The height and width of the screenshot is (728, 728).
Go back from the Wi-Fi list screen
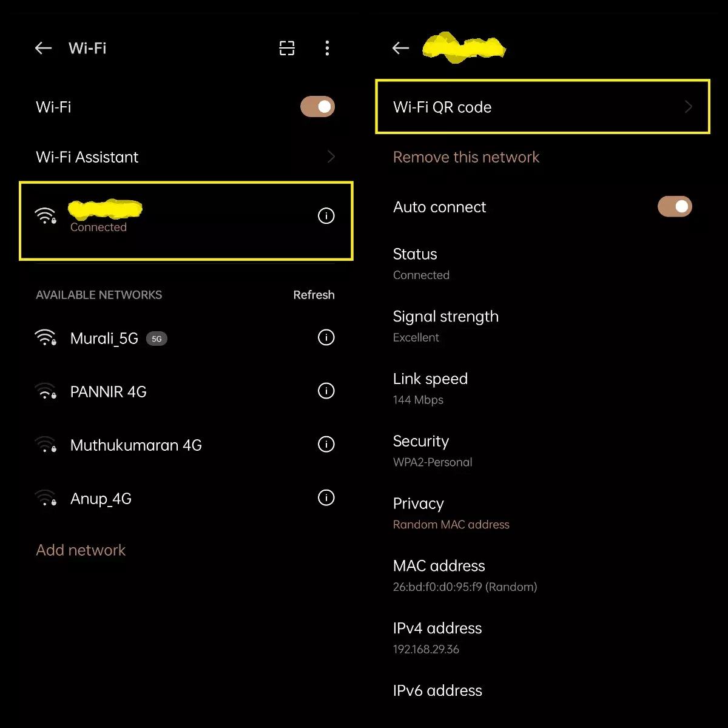pyautogui.click(x=43, y=49)
